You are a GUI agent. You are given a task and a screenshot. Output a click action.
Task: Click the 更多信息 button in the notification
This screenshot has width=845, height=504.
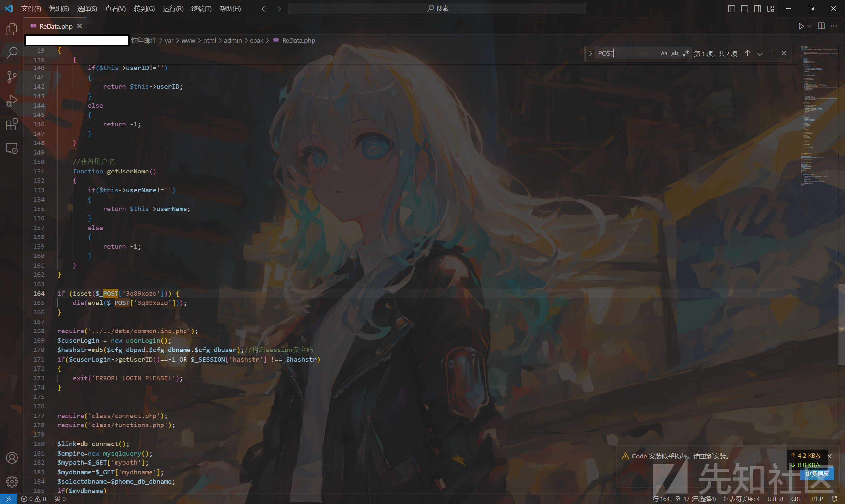point(817,474)
